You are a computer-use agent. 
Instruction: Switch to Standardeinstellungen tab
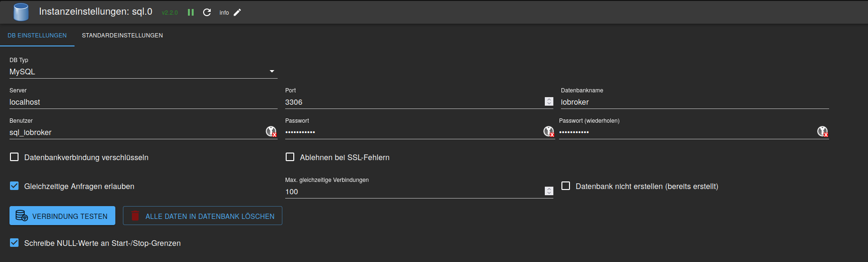(122, 36)
